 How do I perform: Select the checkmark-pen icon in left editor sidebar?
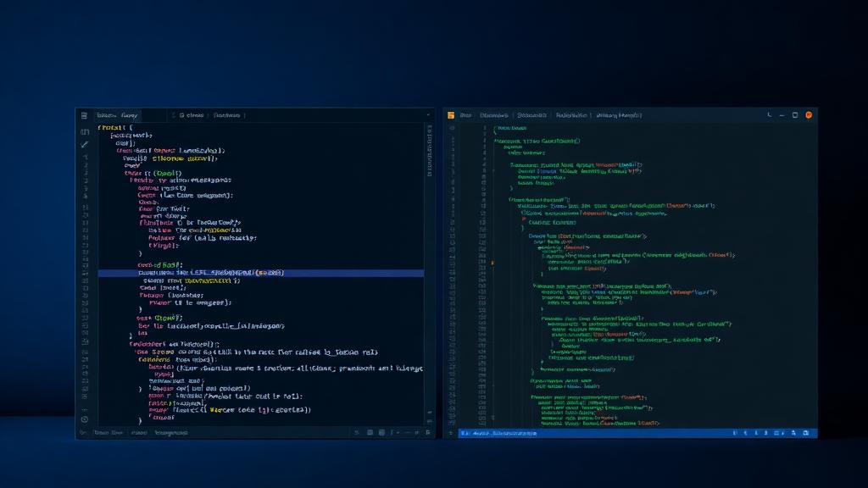pyautogui.click(x=85, y=144)
